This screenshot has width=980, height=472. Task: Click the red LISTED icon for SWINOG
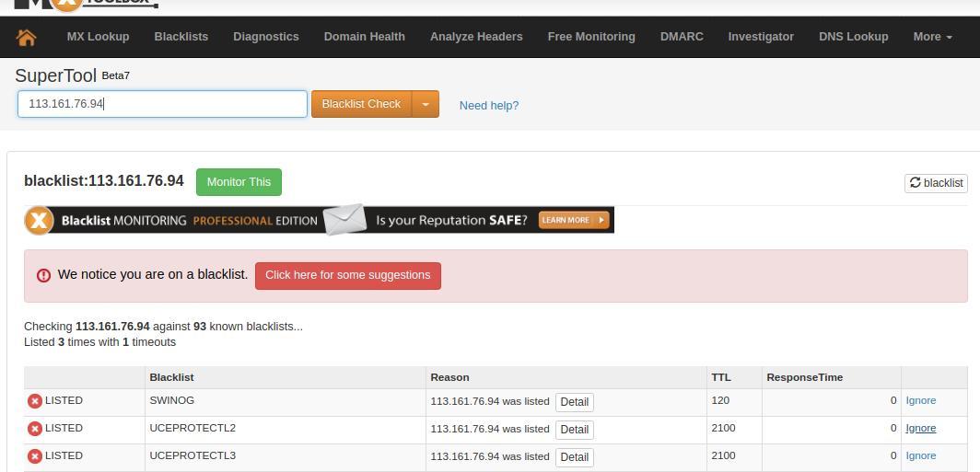[35, 401]
